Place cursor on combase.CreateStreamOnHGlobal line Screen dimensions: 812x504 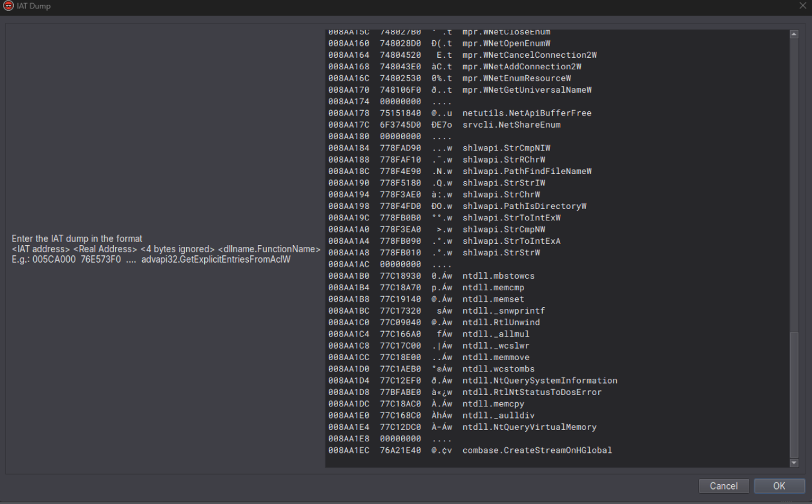(537, 450)
